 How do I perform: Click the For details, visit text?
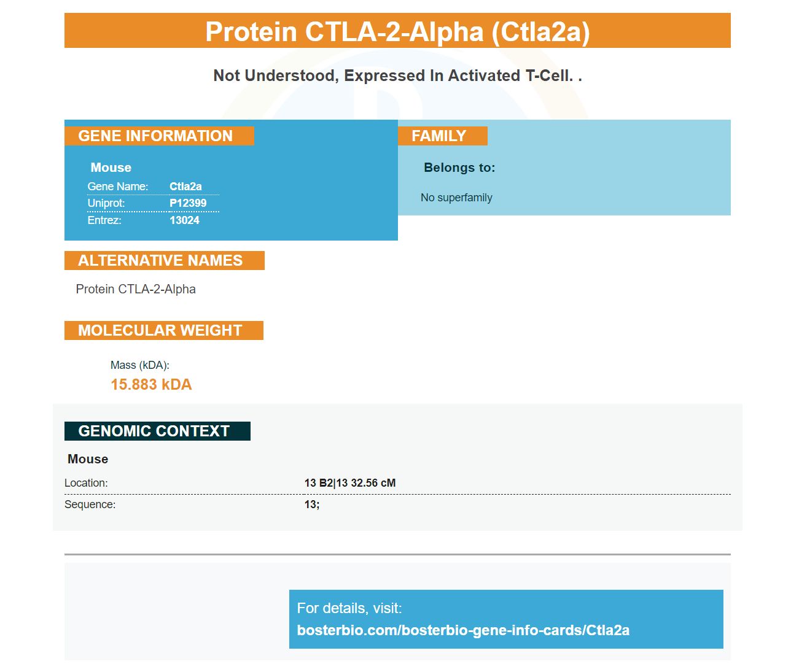349,608
